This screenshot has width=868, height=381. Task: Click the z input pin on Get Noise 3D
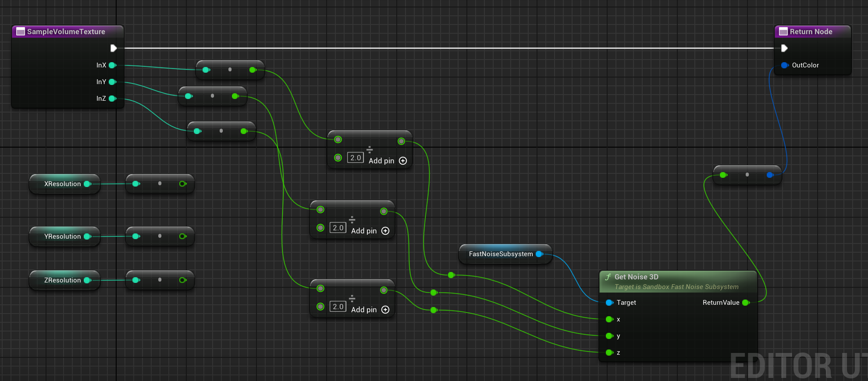pyautogui.click(x=609, y=353)
